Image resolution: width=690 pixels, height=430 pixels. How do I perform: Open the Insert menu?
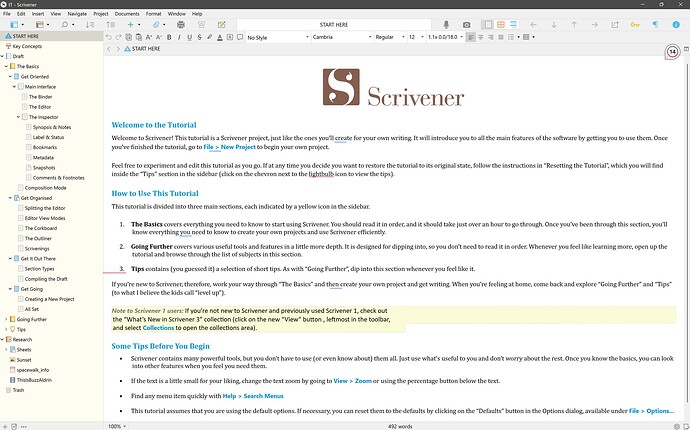[38, 14]
